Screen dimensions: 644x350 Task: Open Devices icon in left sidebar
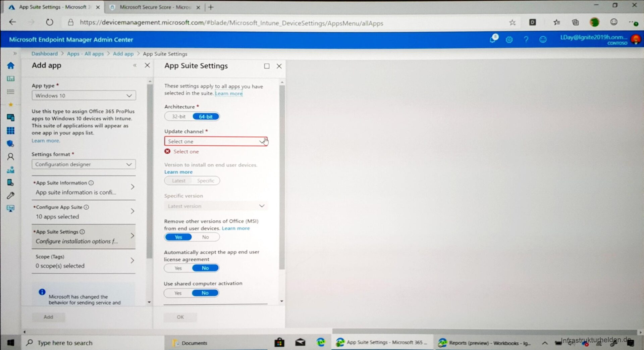click(11, 117)
